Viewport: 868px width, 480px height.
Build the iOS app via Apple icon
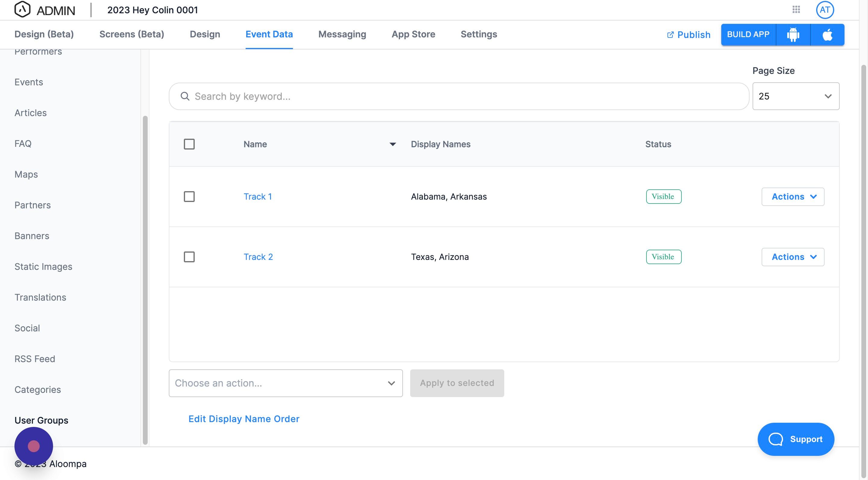click(x=828, y=34)
